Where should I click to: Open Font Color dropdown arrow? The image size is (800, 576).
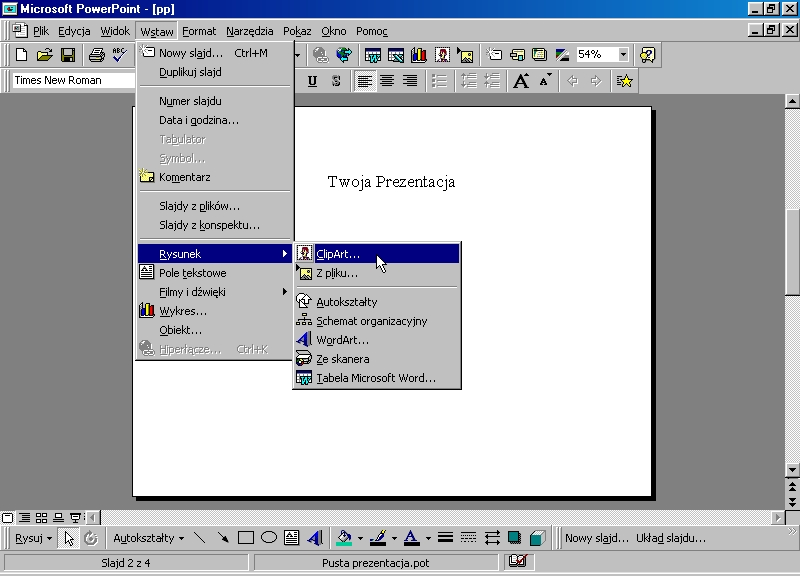tap(428, 538)
